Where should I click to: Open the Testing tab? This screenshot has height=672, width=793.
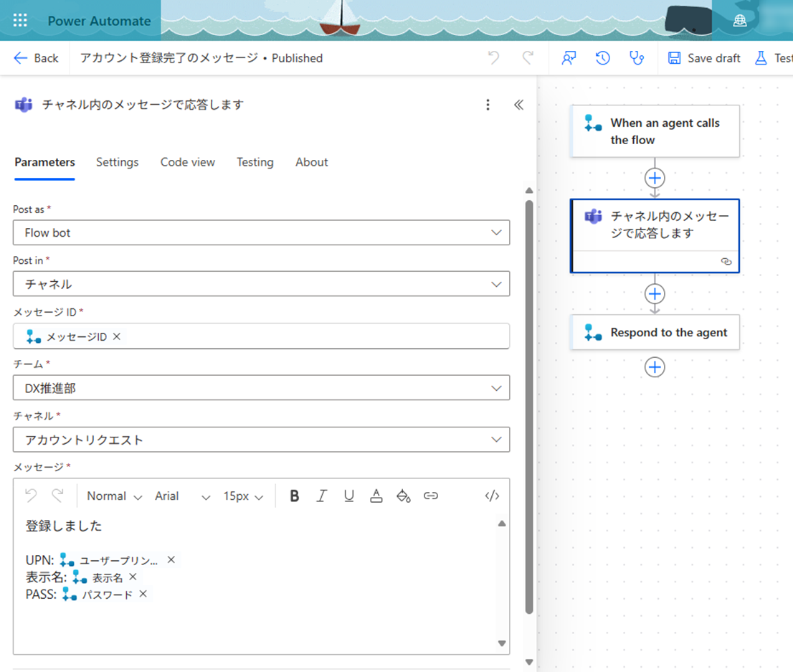[255, 162]
